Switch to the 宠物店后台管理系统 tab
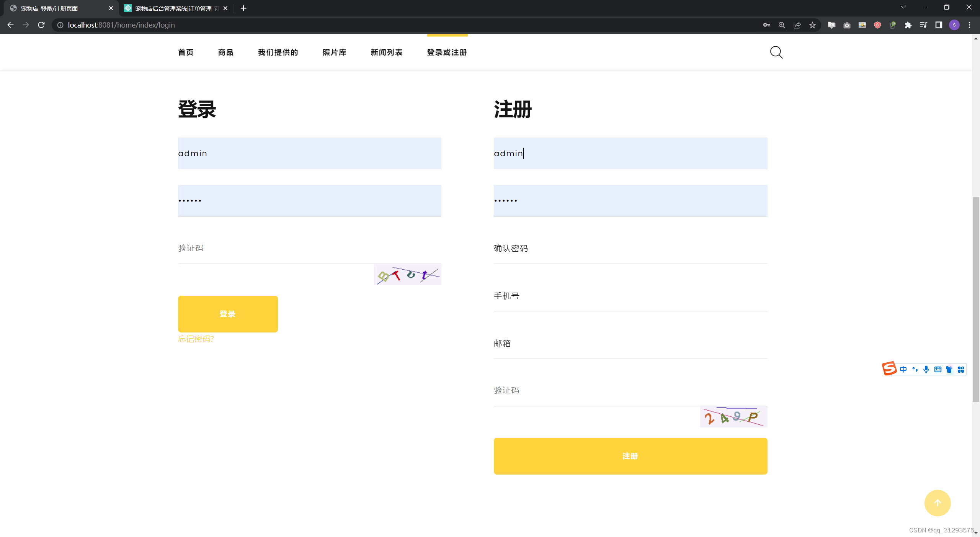 tap(176, 8)
